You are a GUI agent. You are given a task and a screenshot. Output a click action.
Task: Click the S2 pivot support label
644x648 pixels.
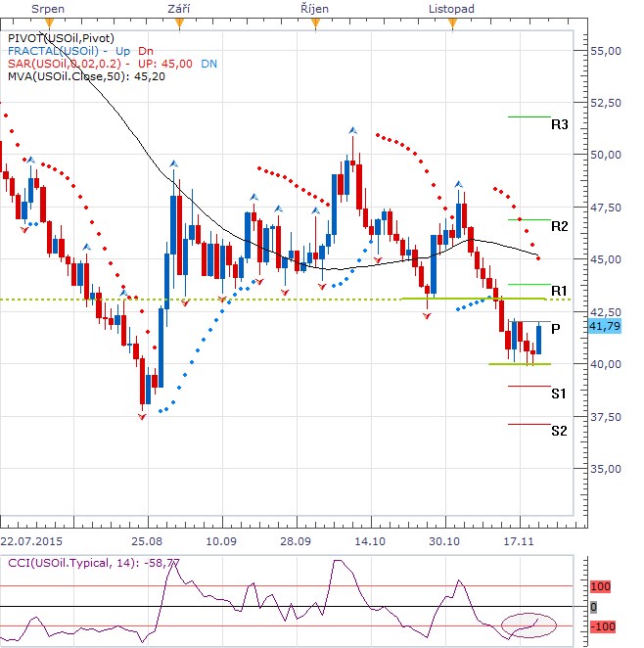[x=559, y=431]
